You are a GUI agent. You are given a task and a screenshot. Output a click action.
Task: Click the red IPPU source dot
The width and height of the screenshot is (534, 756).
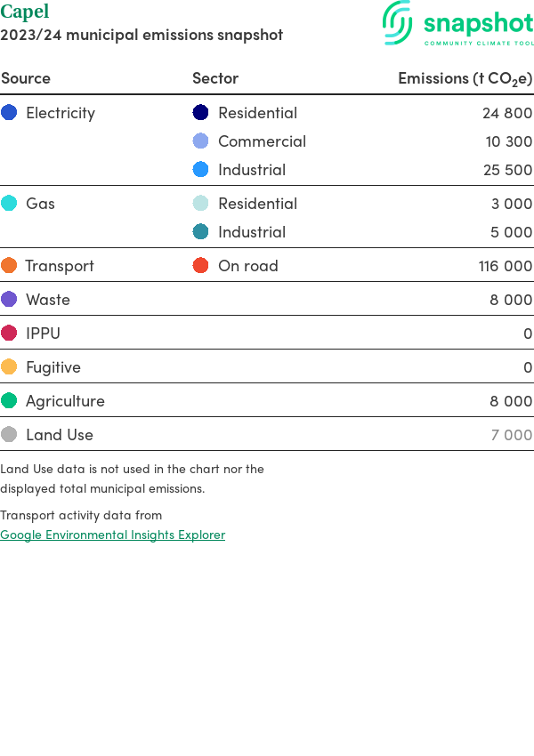9,334
